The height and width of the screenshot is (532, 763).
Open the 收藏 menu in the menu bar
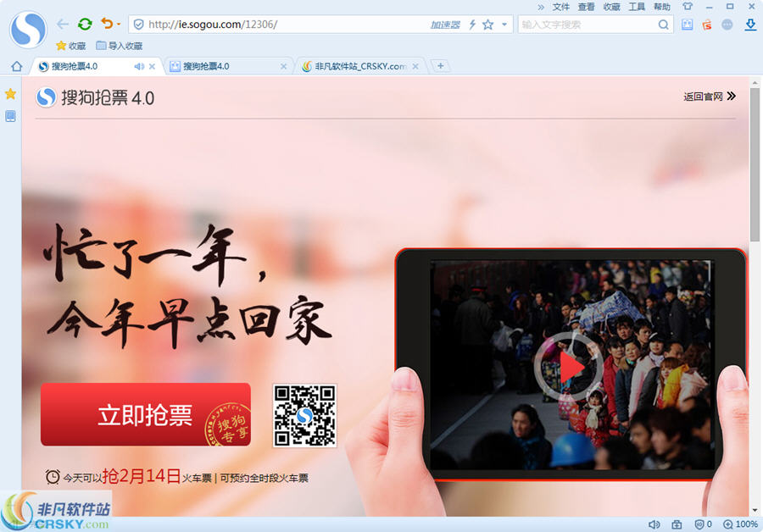pos(611,7)
